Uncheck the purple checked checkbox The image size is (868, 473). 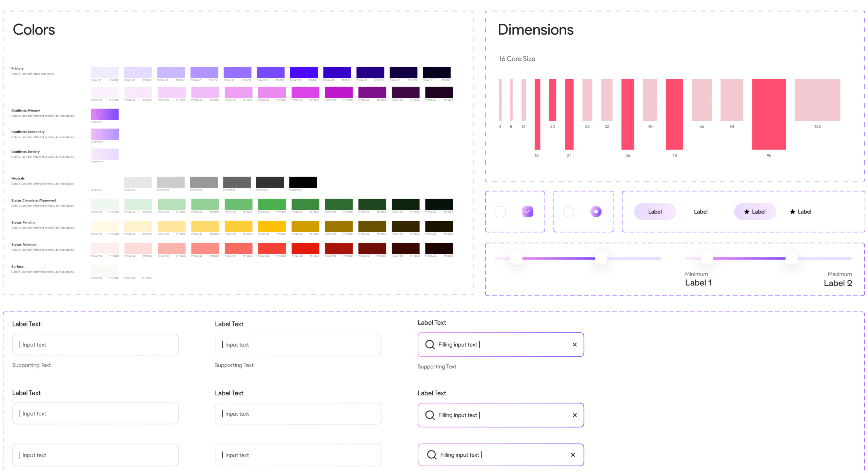528,212
